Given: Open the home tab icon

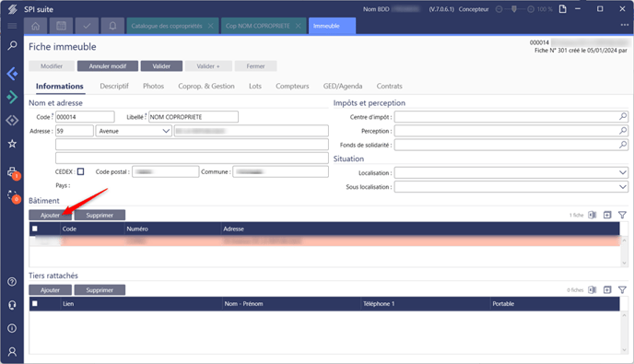Looking at the screenshot, I should (x=36, y=26).
